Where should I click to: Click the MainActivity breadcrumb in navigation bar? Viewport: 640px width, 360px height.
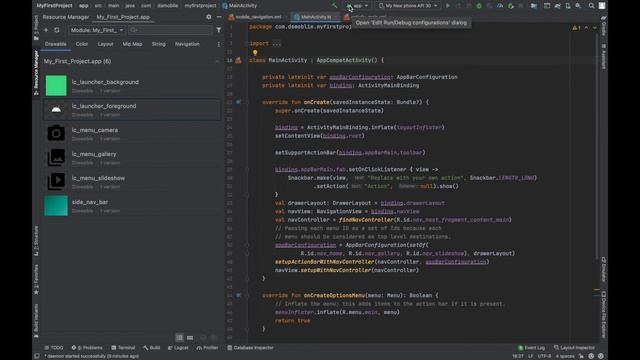tap(240, 6)
